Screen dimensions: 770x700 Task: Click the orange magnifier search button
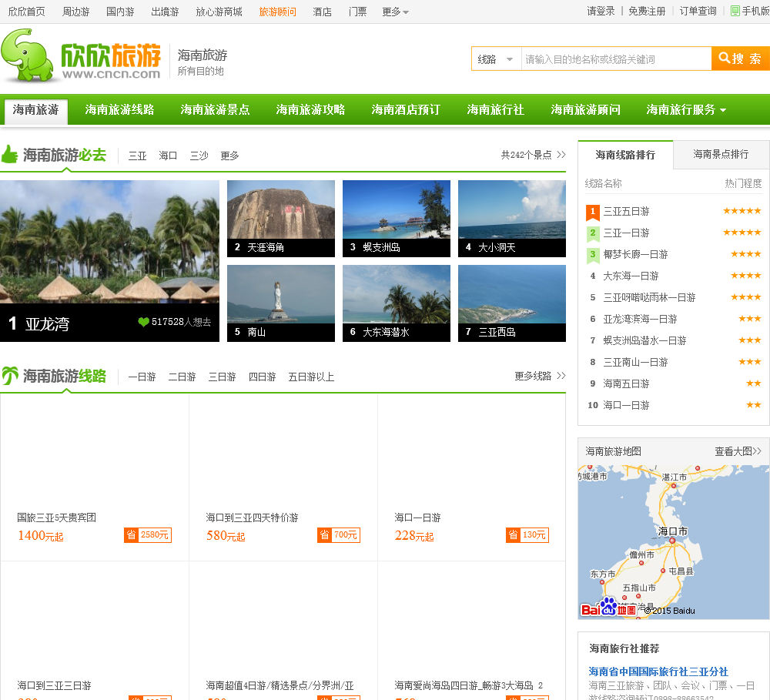pyautogui.click(x=740, y=59)
